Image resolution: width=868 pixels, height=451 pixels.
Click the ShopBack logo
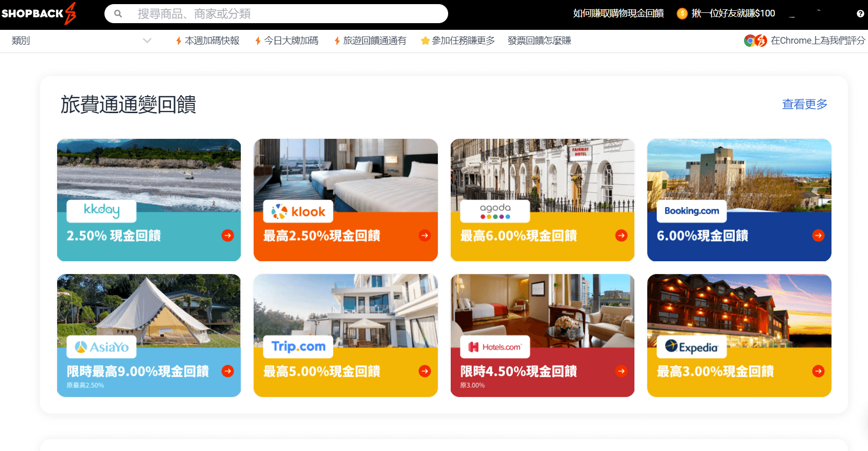point(39,13)
